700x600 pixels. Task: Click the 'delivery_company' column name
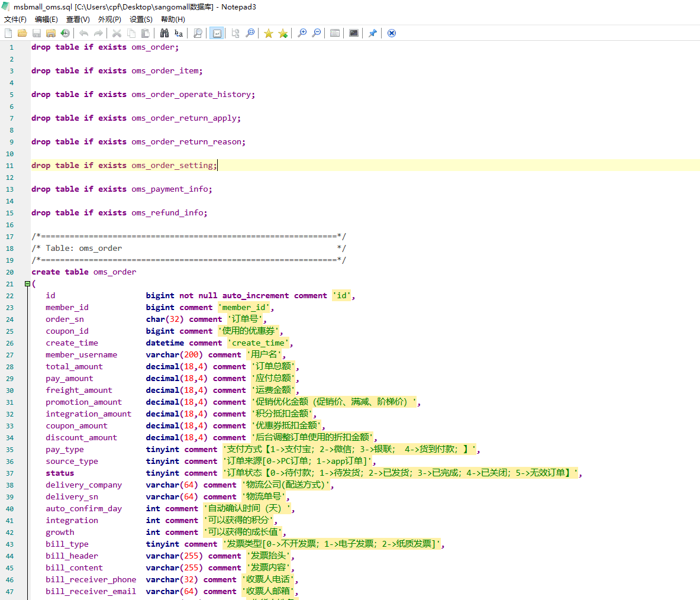tap(83, 485)
